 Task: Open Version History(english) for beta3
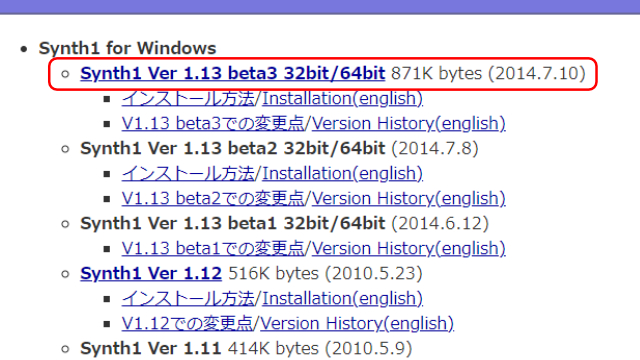click(x=409, y=123)
